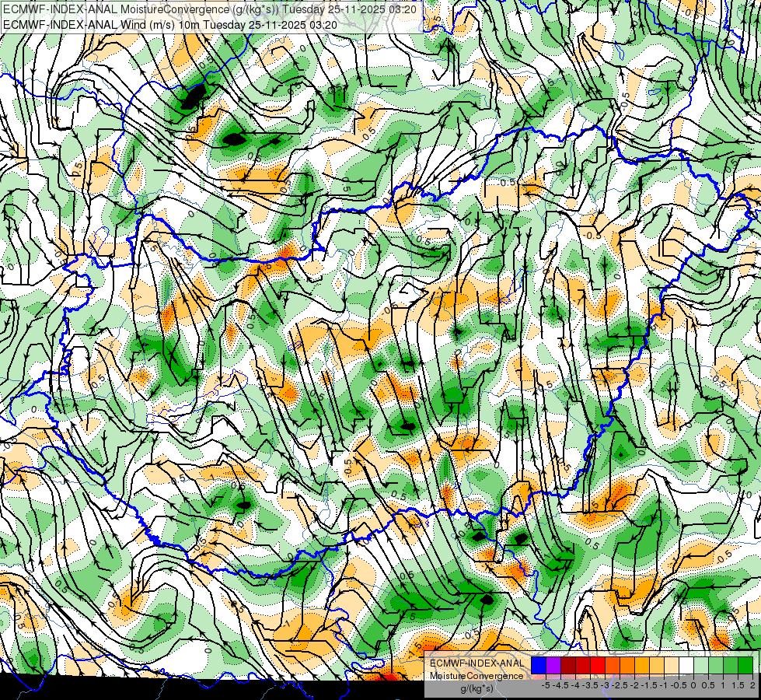Image resolution: width=761 pixels, height=700 pixels.
Task: Click the '-3.5' tick label on the legend
Action: point(590,685)
